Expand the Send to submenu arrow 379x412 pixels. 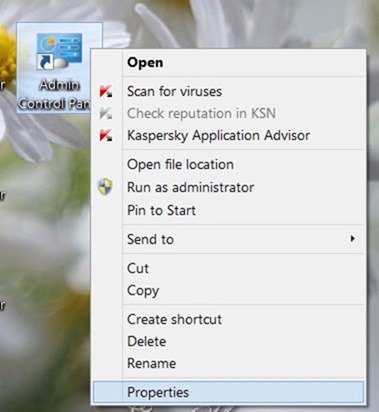[x=352, y=239]
